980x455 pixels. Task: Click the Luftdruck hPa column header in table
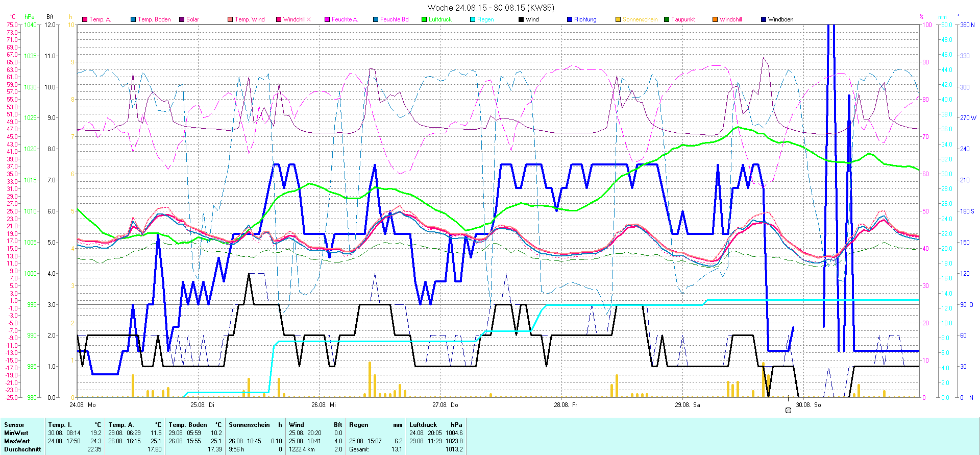(x=435, y=425)
